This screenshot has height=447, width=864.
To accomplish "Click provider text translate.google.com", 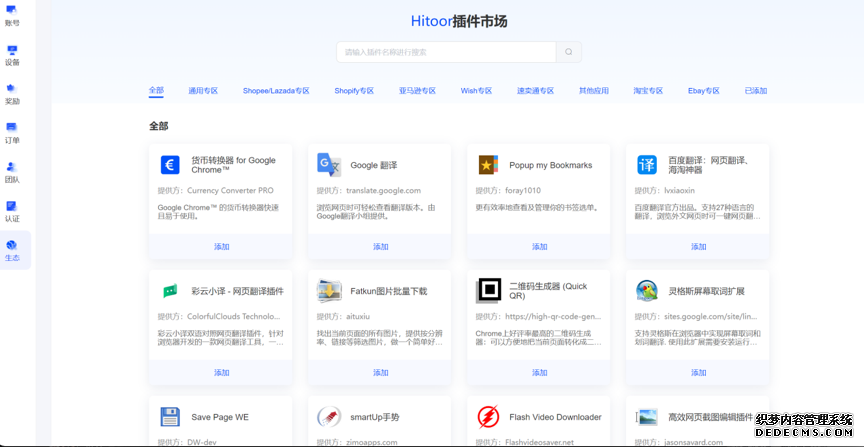I will coord(384,191).
